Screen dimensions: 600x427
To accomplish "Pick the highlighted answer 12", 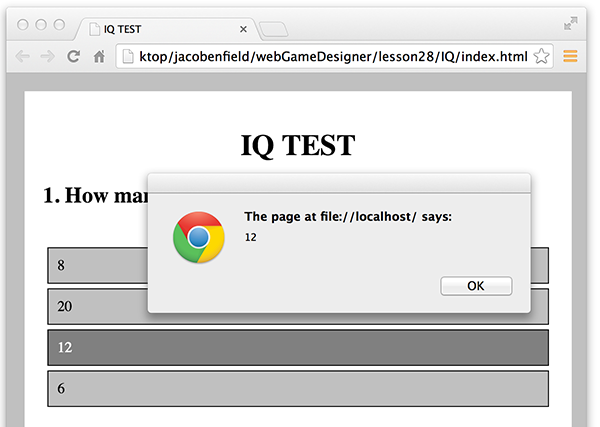I will 297,347.
